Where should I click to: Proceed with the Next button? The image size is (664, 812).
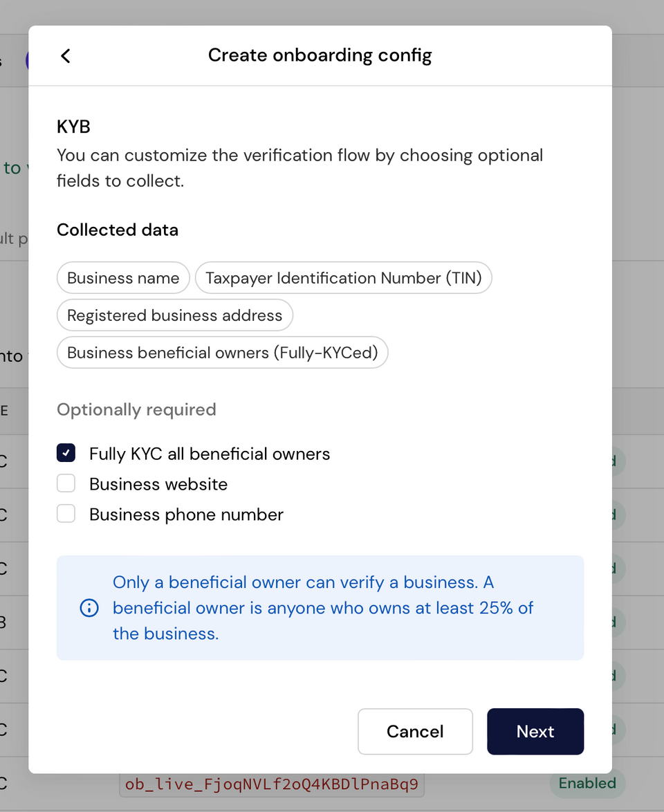point(535,731)
